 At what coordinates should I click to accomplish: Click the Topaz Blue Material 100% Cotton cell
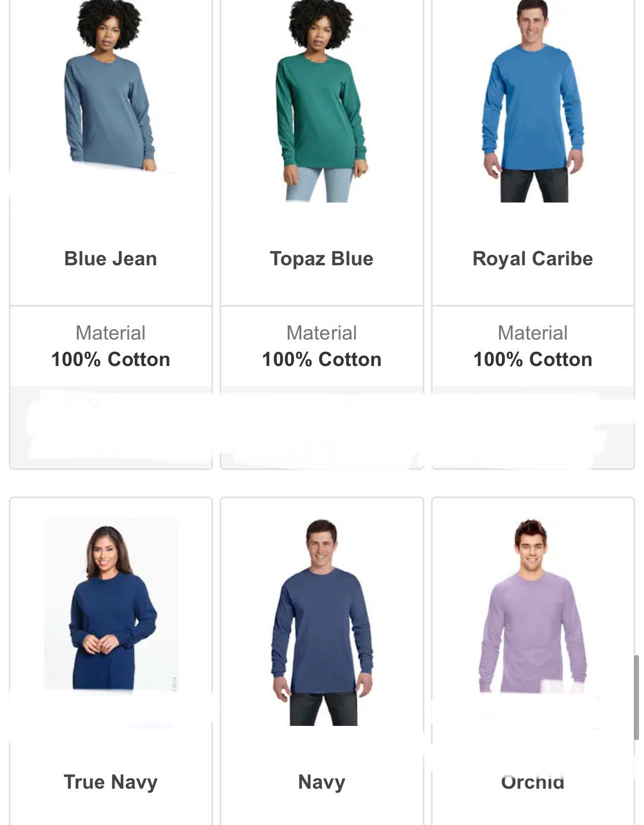click(x=322, y=346)
